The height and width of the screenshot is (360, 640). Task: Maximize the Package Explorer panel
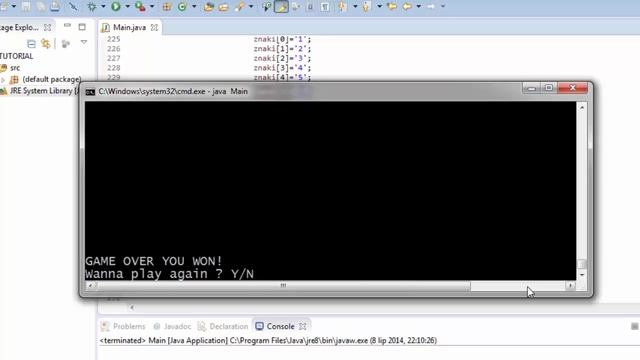tap(82, 27)
